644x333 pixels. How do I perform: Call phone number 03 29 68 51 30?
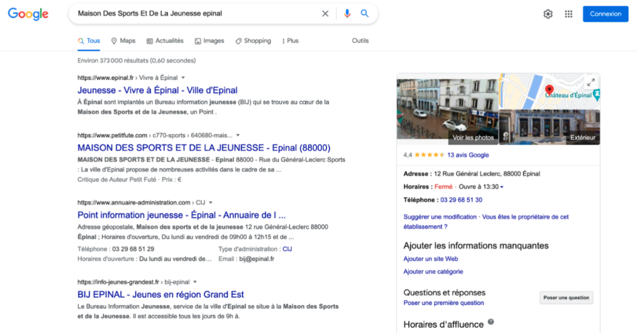pyautogui.click(x=461, y=200)
